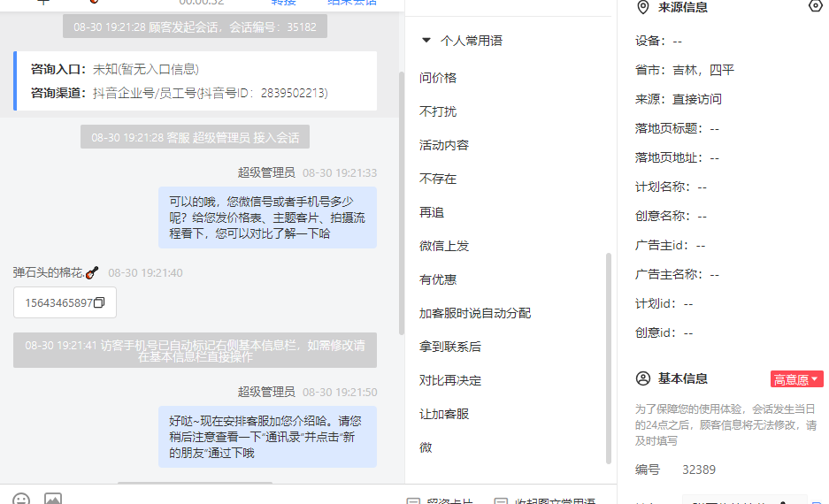Click system notice 顾客发起会话 35182
829x504 pixels.
tap(196, 27)
